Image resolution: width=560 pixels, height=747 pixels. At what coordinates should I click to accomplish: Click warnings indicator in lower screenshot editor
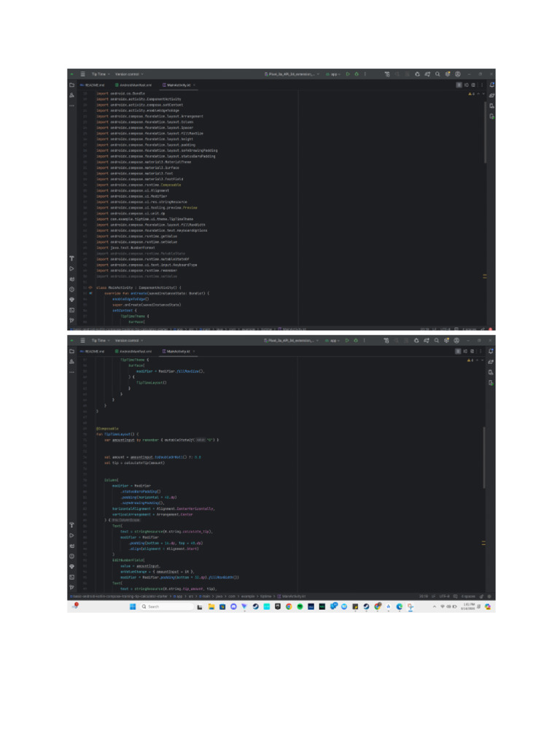click(x=470, y=360)
